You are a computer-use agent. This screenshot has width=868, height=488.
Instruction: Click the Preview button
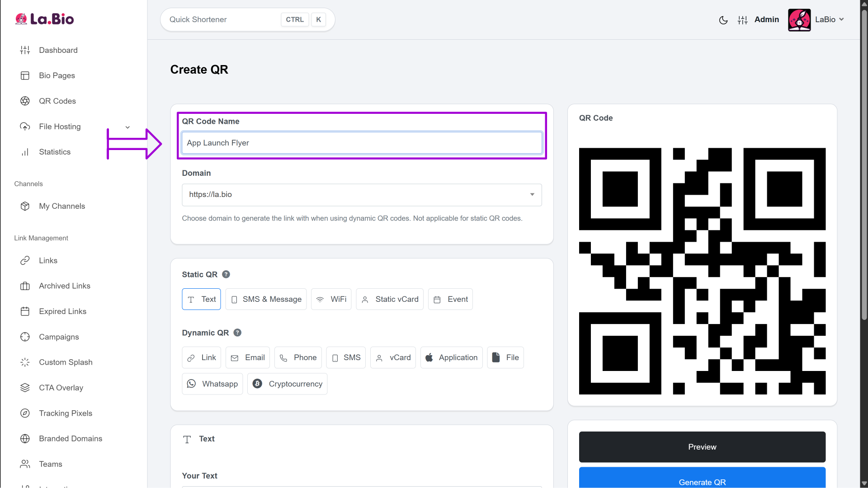pyautogui.click(x=702, y=446)
